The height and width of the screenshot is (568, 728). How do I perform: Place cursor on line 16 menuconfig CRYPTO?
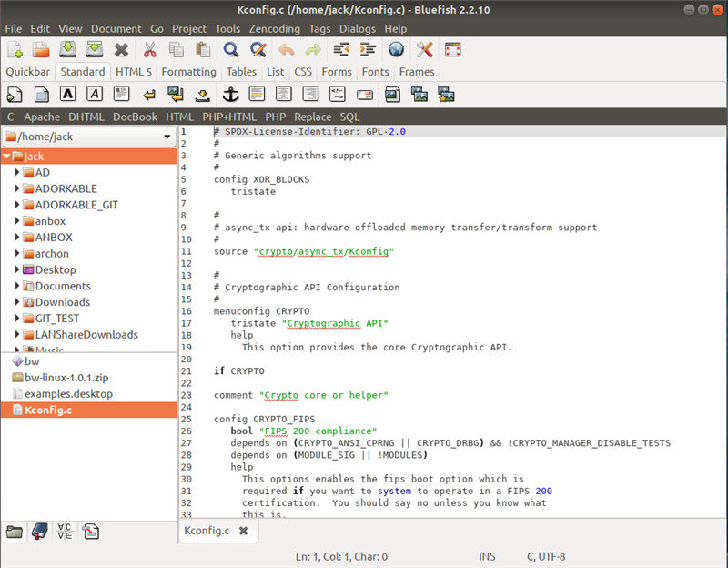(x=261, y=311)
